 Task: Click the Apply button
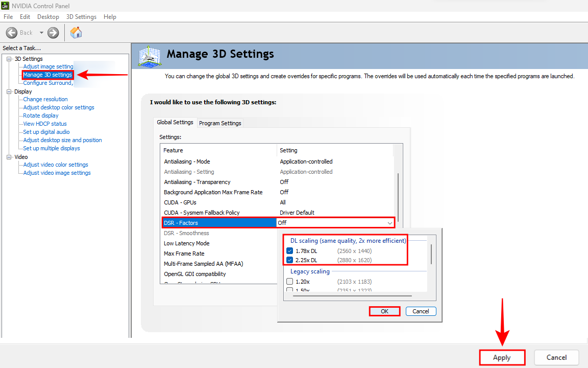point(502,358)
